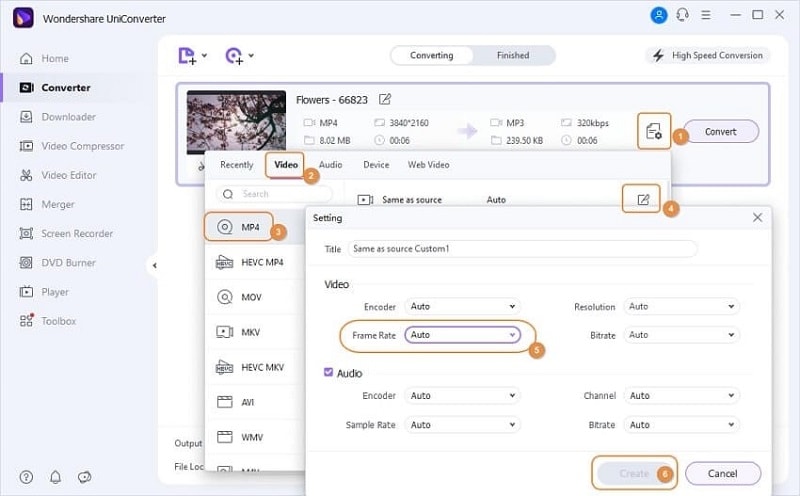Viewport: 800px width, 496px height.
Task: Open the Sample Rate dropdown
Action: [462, 425]
